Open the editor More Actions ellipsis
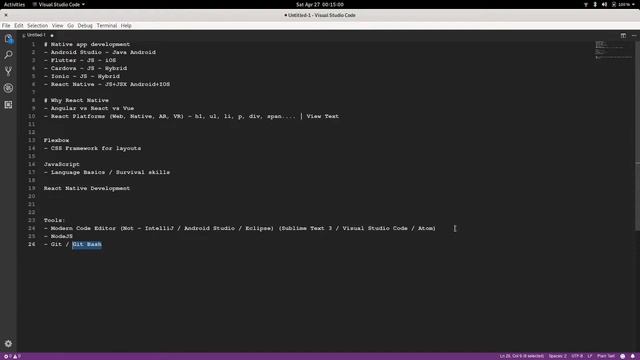640x360 pixels. 634,36
